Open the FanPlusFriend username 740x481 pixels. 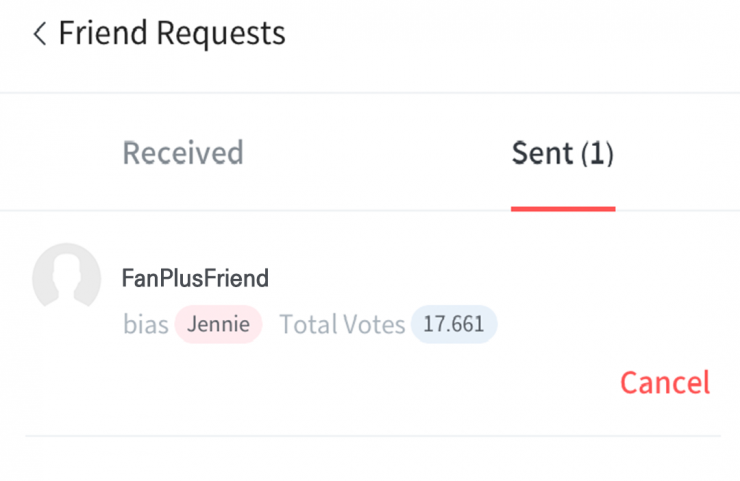[x=195, y=277]
